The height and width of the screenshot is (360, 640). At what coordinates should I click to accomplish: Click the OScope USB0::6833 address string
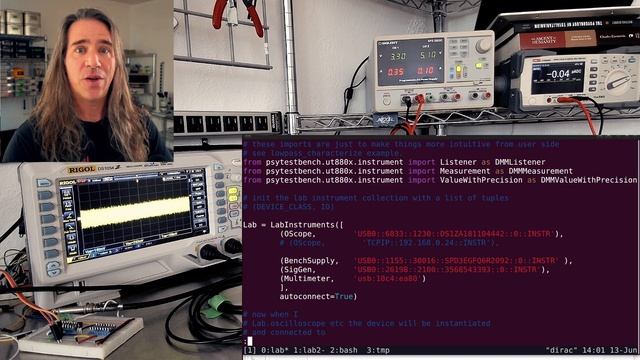pos(454,234)
